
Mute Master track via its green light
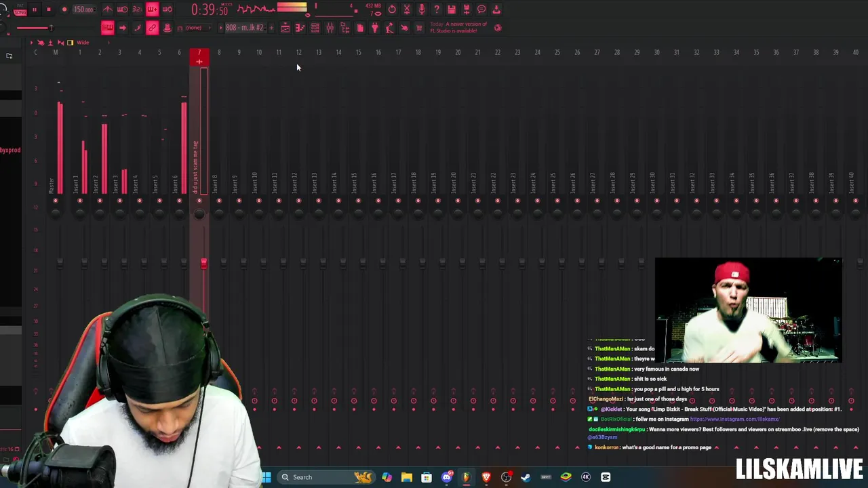[56, 201]
